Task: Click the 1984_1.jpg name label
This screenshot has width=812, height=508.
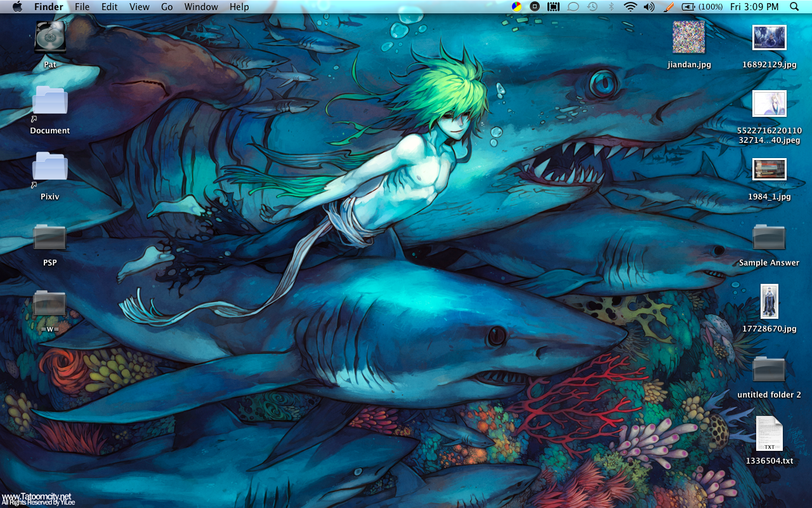Action: click(769, 197)
